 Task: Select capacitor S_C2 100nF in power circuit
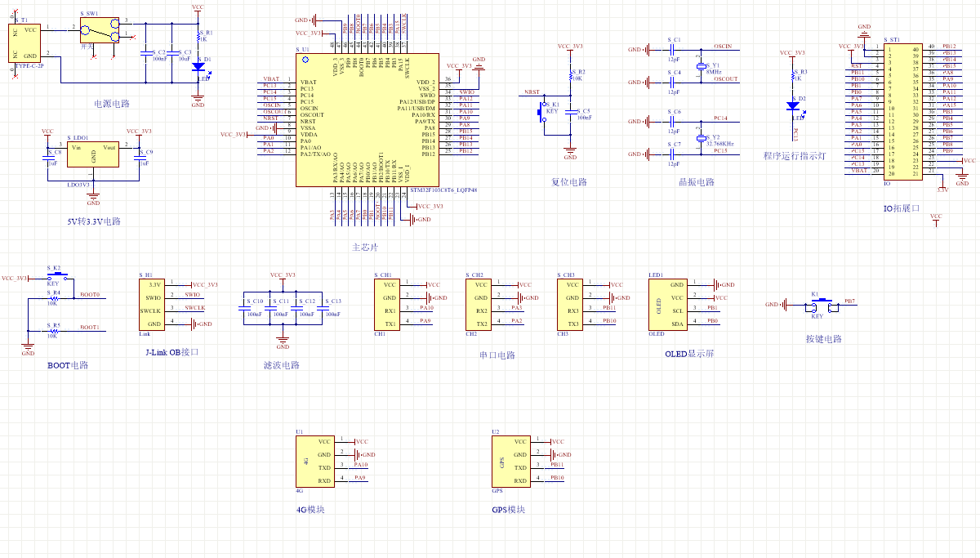[x=145, y=52]
